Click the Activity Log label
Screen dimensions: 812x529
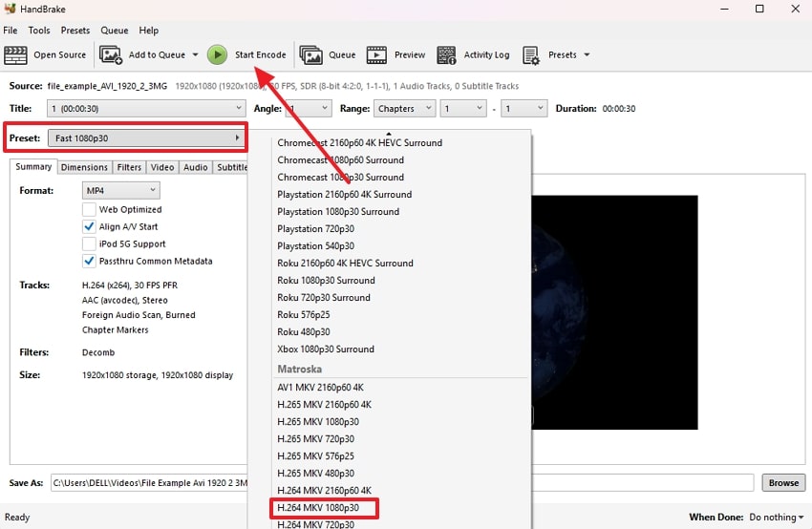tap(486, 54)
